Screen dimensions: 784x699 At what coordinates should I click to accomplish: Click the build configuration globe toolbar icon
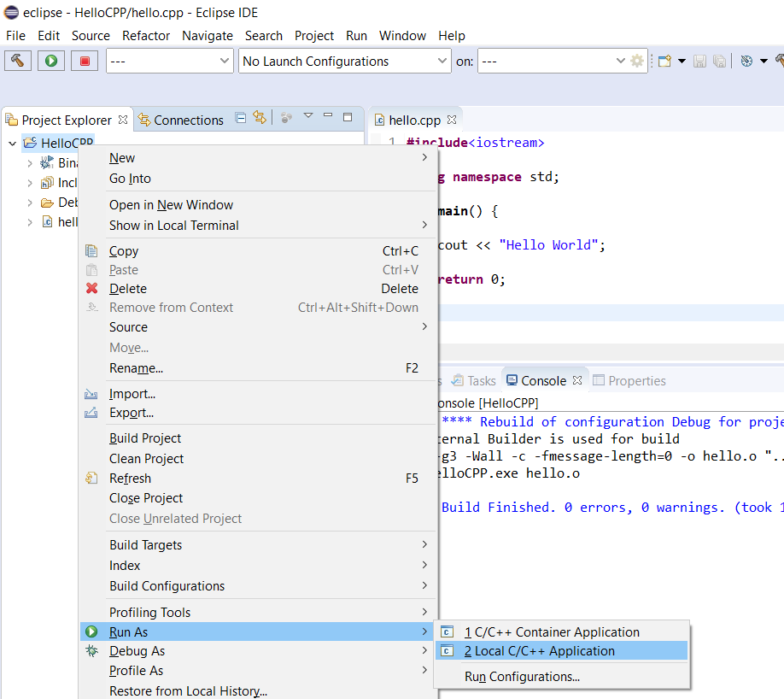pos(746,61)
